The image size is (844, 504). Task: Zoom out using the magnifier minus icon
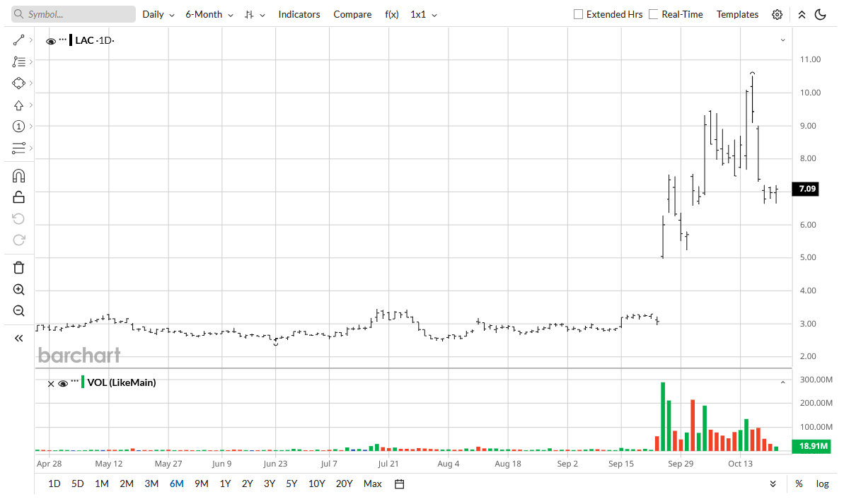tap(18, 311)
